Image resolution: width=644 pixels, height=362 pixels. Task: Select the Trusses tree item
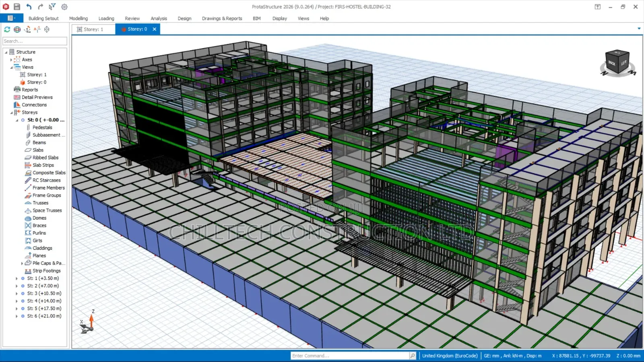[x=40, y=203]
